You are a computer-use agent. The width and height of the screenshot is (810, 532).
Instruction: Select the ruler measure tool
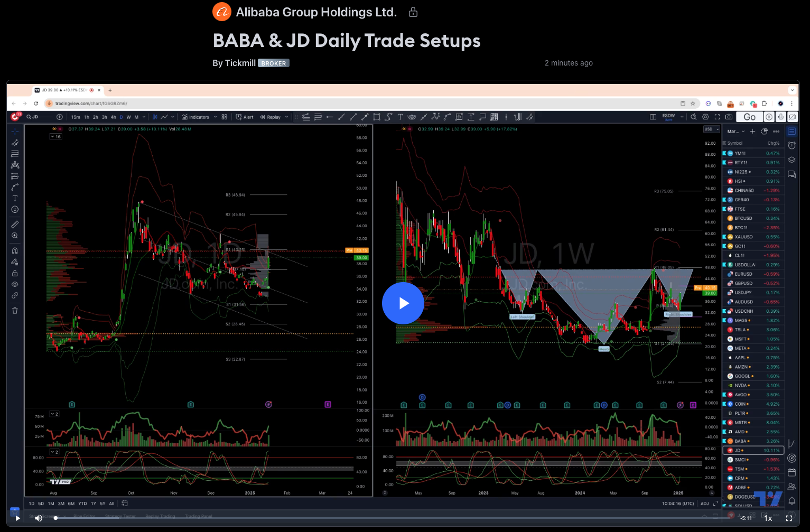[x=15, y=225]
